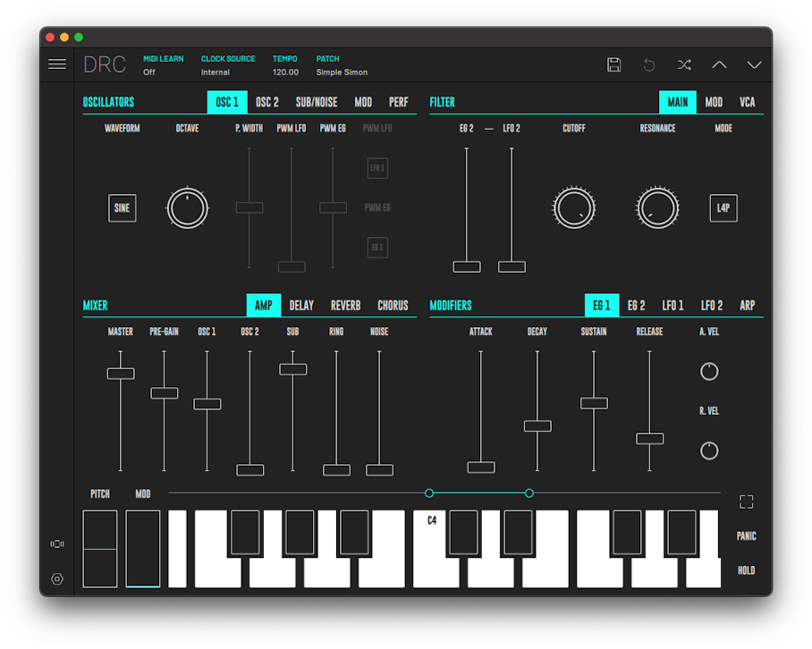Randomize patch with shuffle icon
This screenshot has height=649, width=812.
(684, 64)
